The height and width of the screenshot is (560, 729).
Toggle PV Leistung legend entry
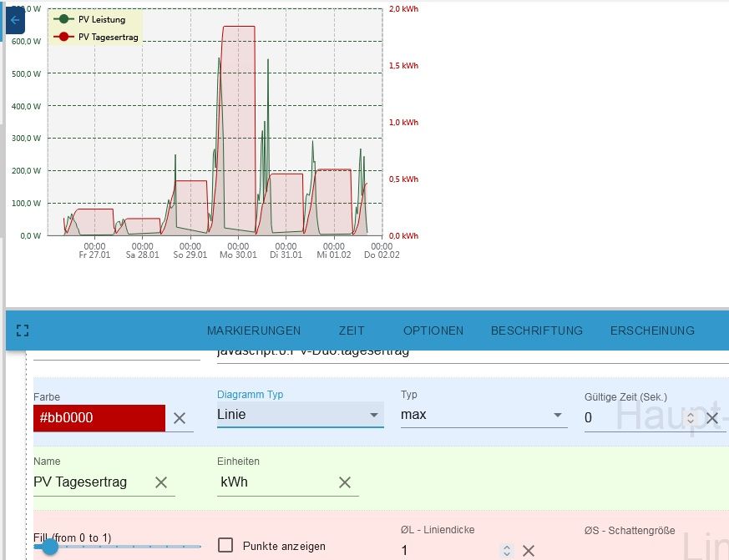coord(89,19)
